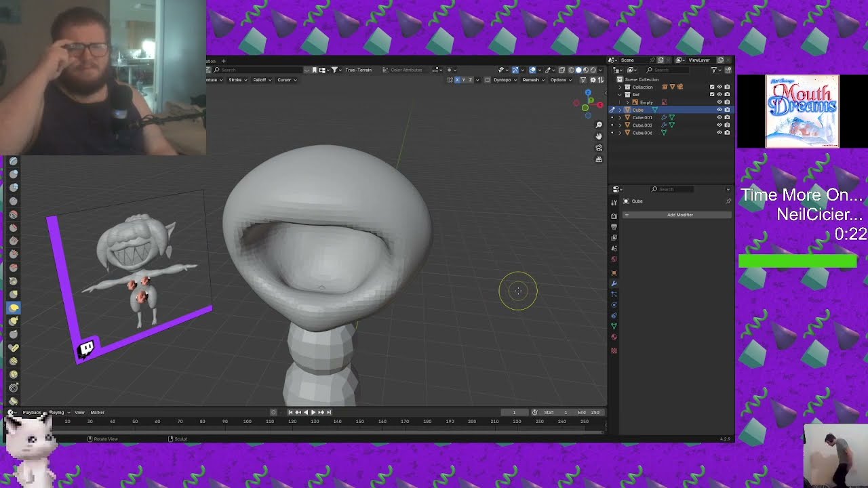The height and width of the screenshot is (488, 868).
Task: Select the sculpt brush at the top of the toolbar
Action: point(14,161)
